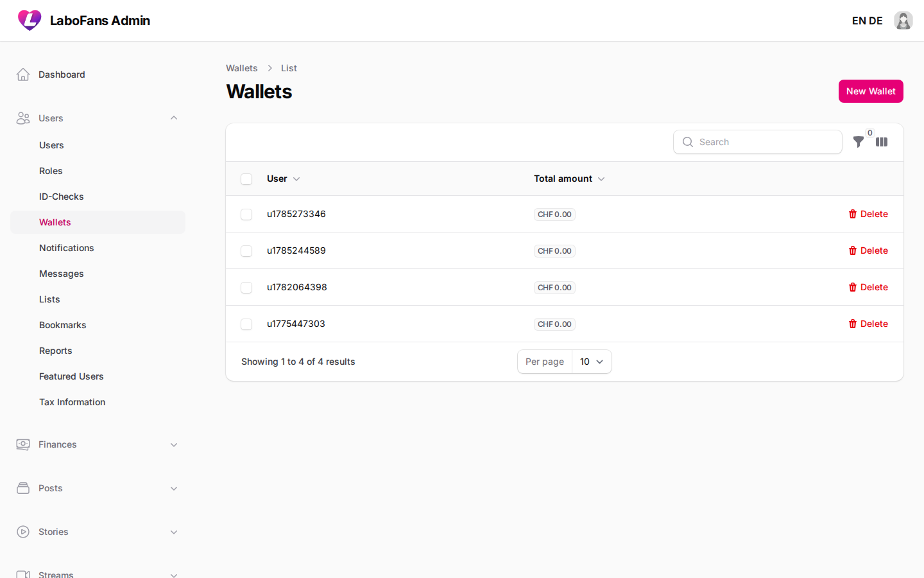Select the checkbox for u1775447303

pyautogui.click(x=246, y=324)
